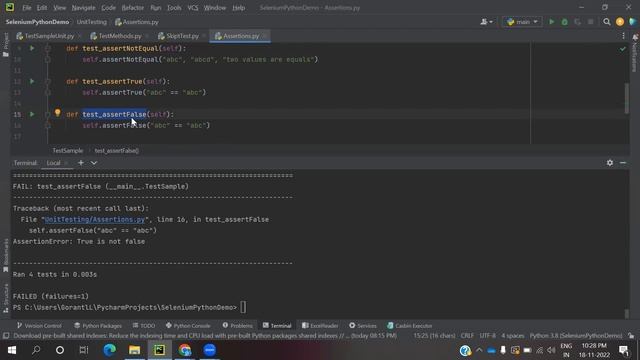Click the green inspection checkmark
This screenshot has width=640, height=360.
coord(622,49)
